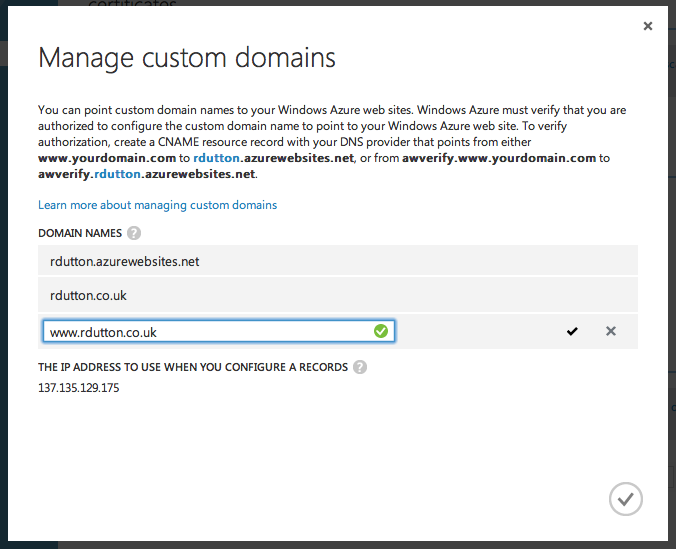Click bold awverify.rdutton.azurewebsites.net text
The height and width of the screenshot is (549, 676).
[x=147, y=174]
